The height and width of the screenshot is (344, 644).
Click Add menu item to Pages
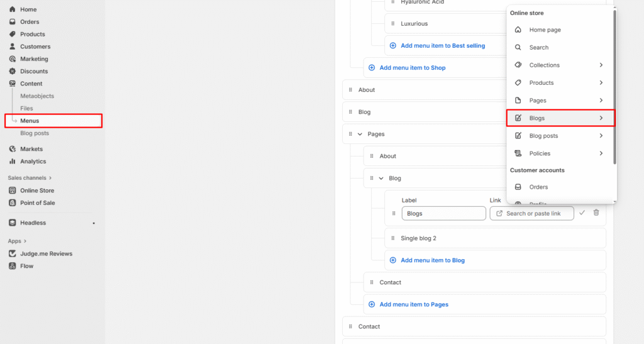(413, 304)
